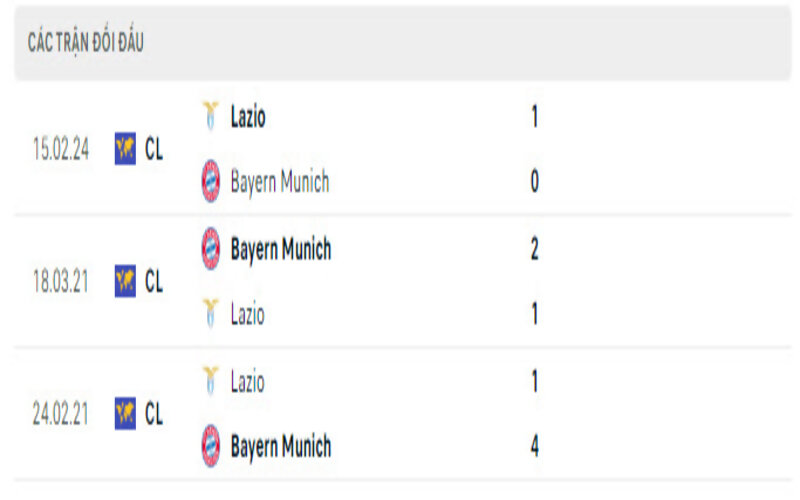
Task: Click the Champions League icon beside 24.02.21
Action: point(125,413)
